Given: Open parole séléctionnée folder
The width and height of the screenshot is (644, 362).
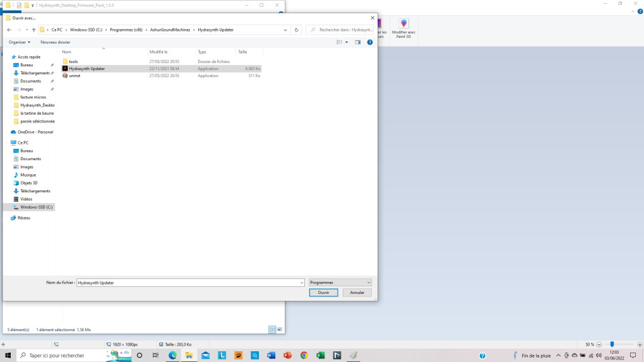Looking at the screenshot, I should coord(37,122).
